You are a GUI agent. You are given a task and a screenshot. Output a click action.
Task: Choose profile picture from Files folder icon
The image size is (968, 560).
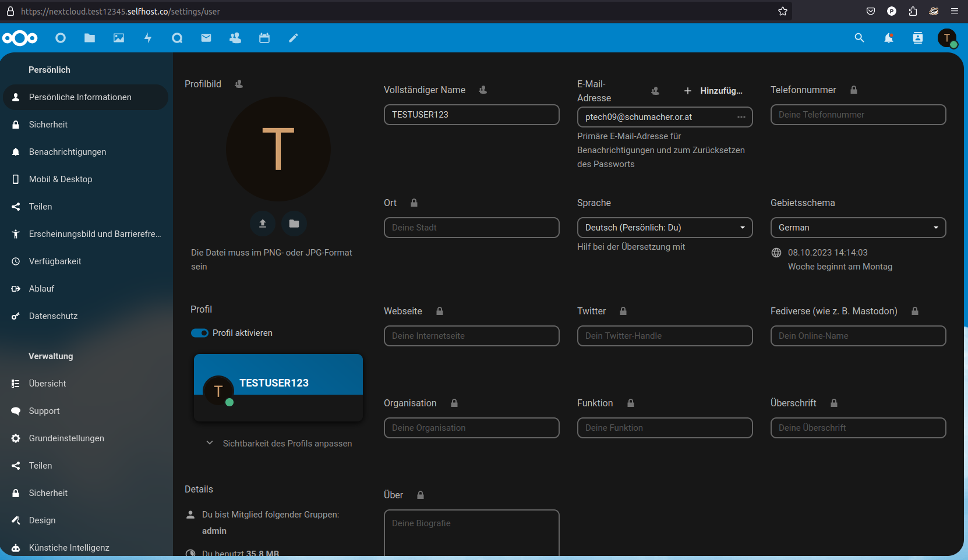pos(294,224)
